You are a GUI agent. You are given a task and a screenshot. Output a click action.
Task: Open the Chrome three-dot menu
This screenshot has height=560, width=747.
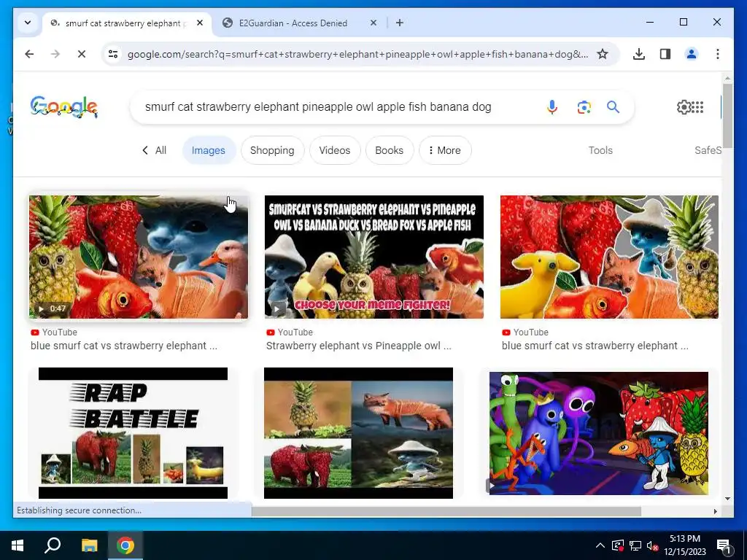tap(718, 54)
